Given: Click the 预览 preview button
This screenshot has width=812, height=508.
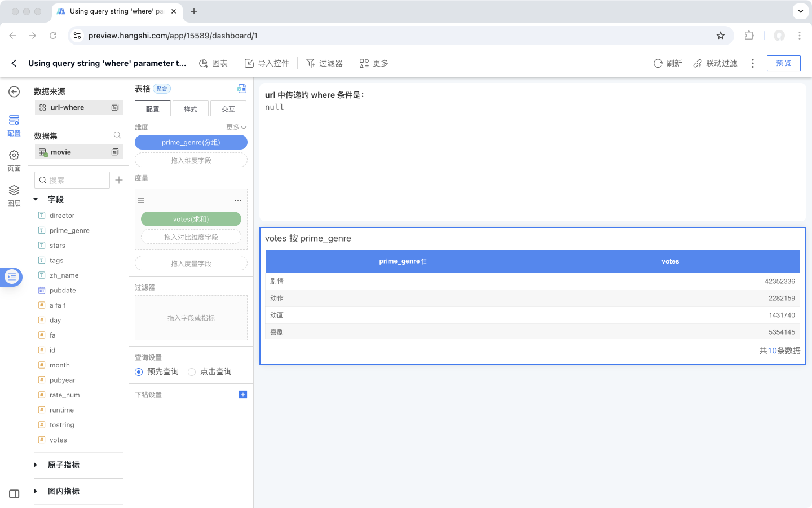Looking at the screenshot, I should click(783, 63).
